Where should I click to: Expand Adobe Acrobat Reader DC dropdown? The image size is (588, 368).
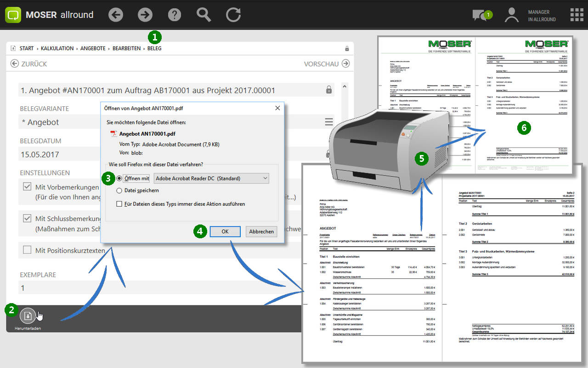(x=211, y=178)
